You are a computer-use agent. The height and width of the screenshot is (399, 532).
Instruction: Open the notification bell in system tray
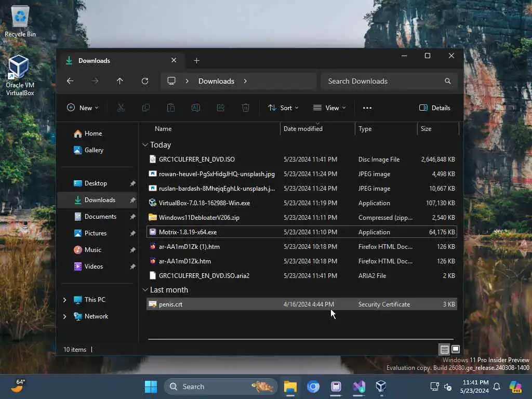pyautogui.click(x=497, y=387)
